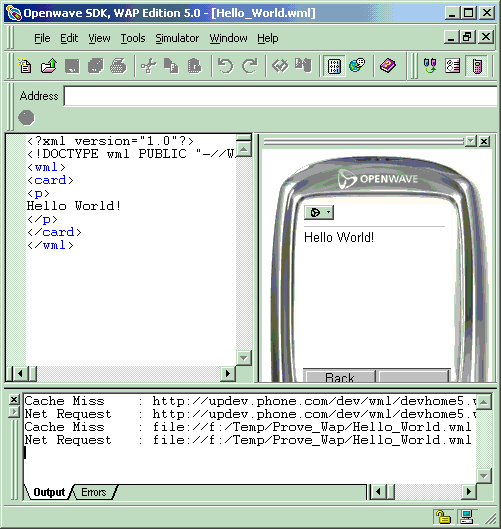Open the Simulator menu

point(177,38)
